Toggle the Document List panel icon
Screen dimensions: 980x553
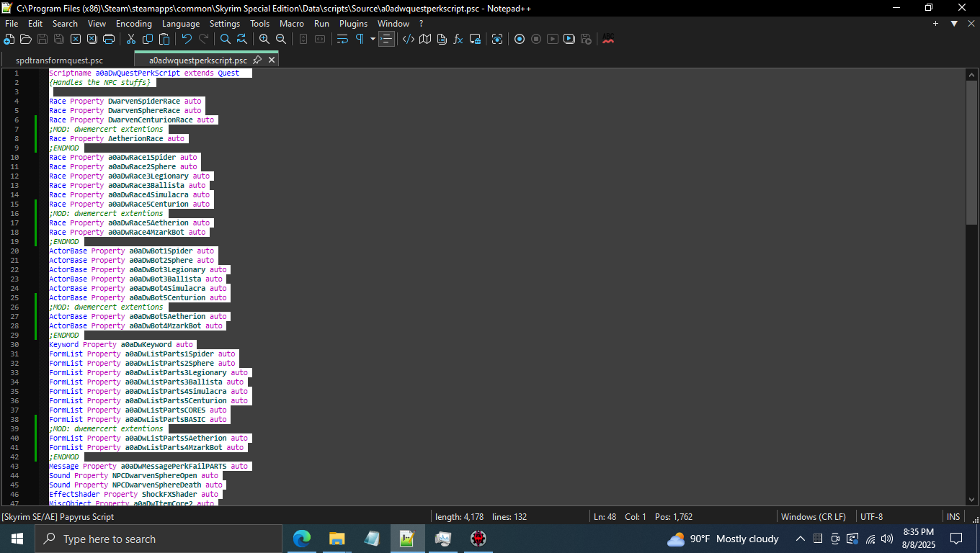coord(442,39)
